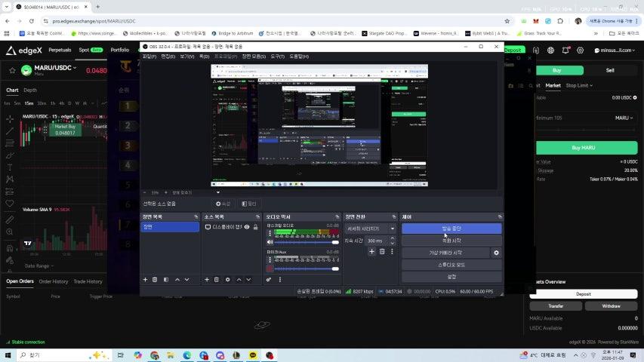This screenshot has height=362, width=644.
Task: Mute the desktop audio speaker icon
Action: coord(270,242)
